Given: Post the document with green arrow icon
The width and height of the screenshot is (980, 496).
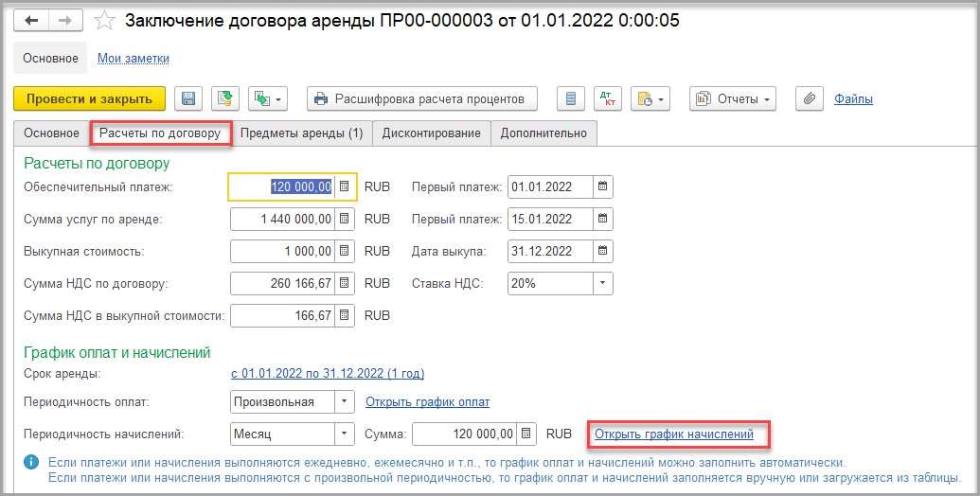Looking at the screenshot, I should (225, 98).
